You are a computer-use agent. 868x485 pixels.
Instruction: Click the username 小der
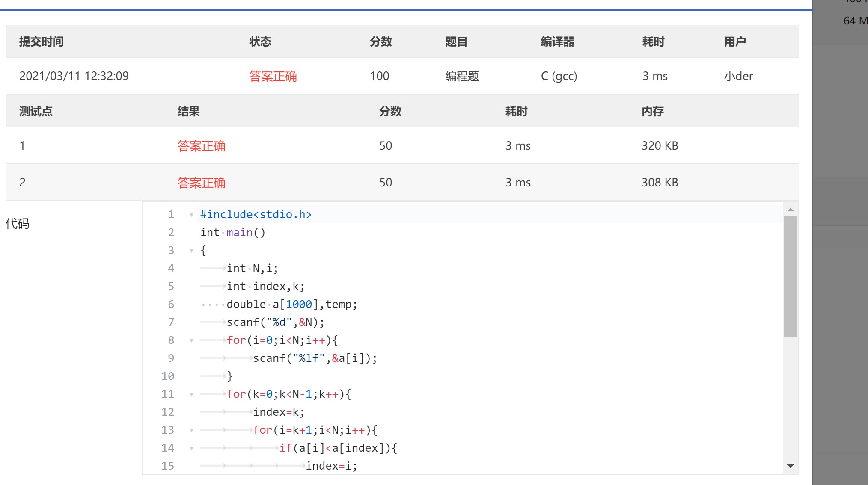[x=738, y=76]
